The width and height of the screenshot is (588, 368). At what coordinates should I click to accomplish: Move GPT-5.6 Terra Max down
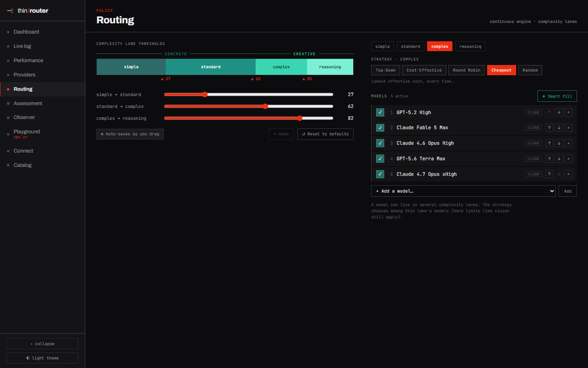[x=559, y=159]
